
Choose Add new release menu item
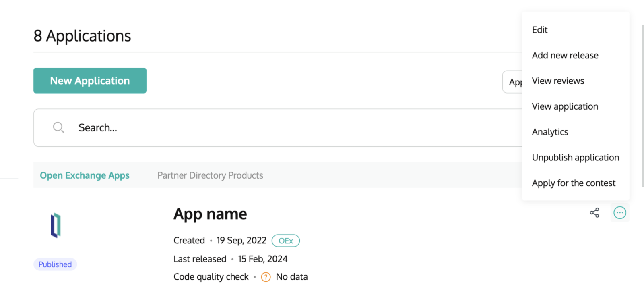coord(565,55)
